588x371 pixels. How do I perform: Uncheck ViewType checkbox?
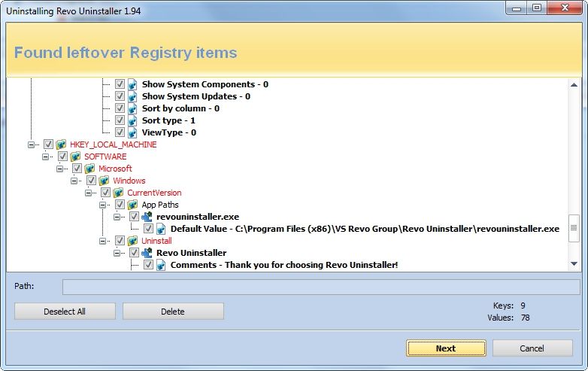(120, 132)
